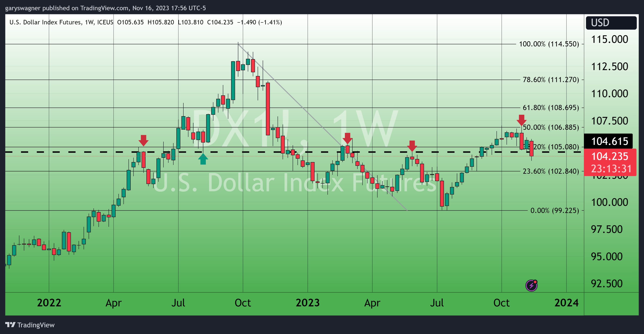Click the 115.000 price axis label
644x334 pixels.
tap(609, 39)
